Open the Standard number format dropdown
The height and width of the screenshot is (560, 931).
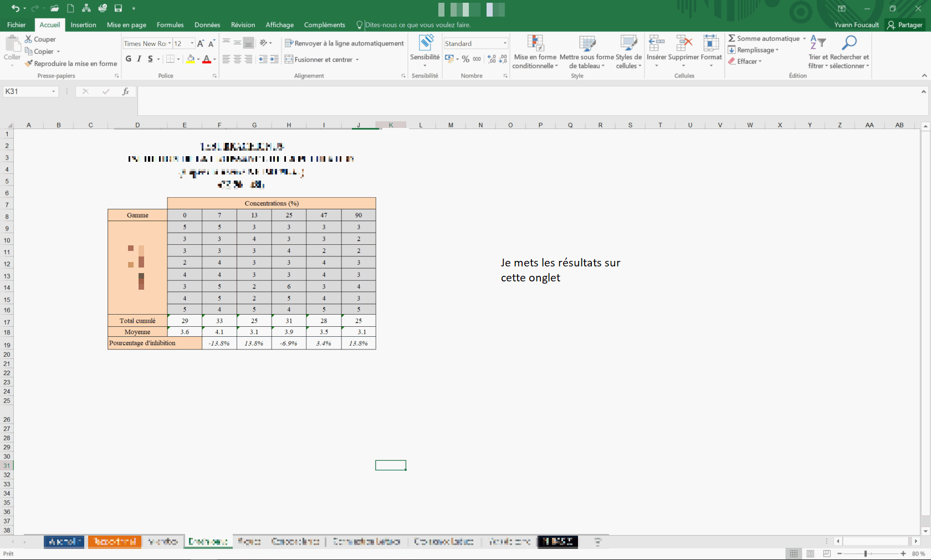pyautogui.click(x=505, y=43)
